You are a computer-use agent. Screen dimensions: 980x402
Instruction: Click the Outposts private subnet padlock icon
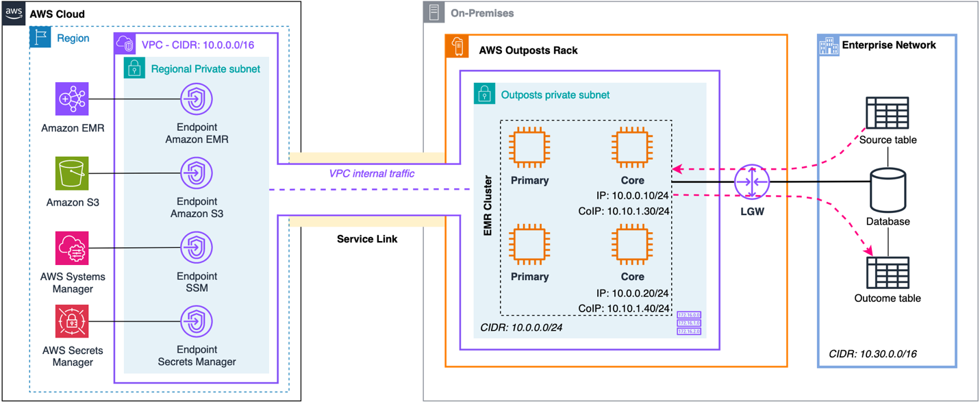(x=485, y=95)
